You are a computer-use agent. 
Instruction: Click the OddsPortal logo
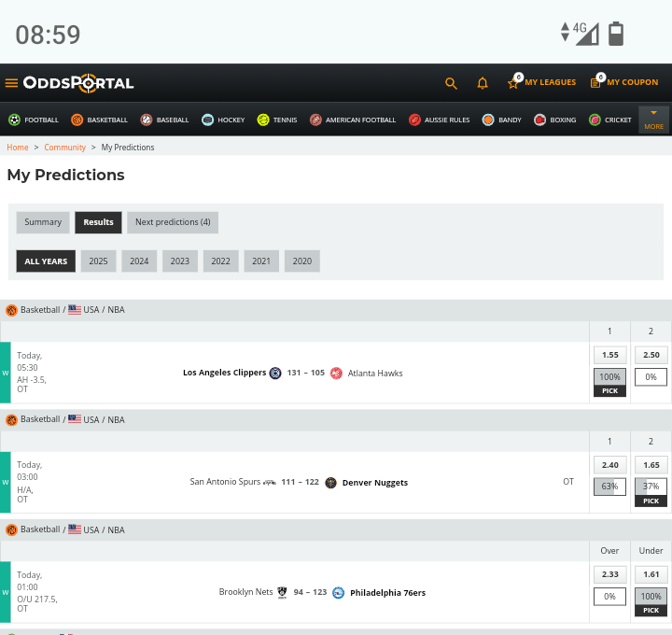(78, 83)
